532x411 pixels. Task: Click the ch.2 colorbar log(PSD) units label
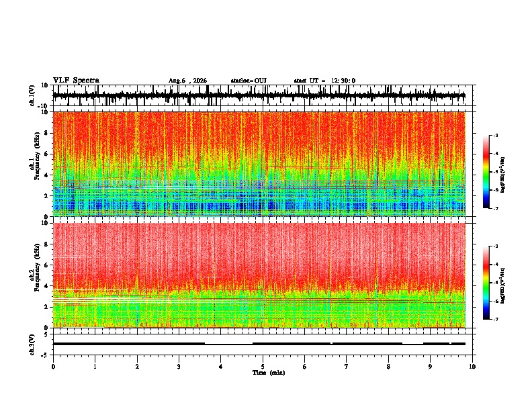tap(503, 285)
